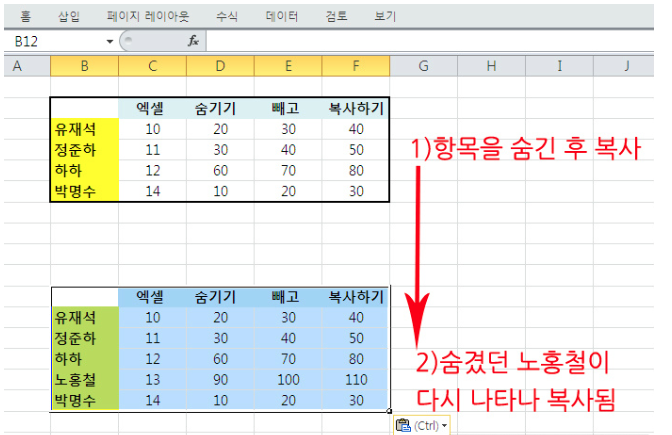Select column B header
Screen dimensions: 672x435
(x=84, y=66)
